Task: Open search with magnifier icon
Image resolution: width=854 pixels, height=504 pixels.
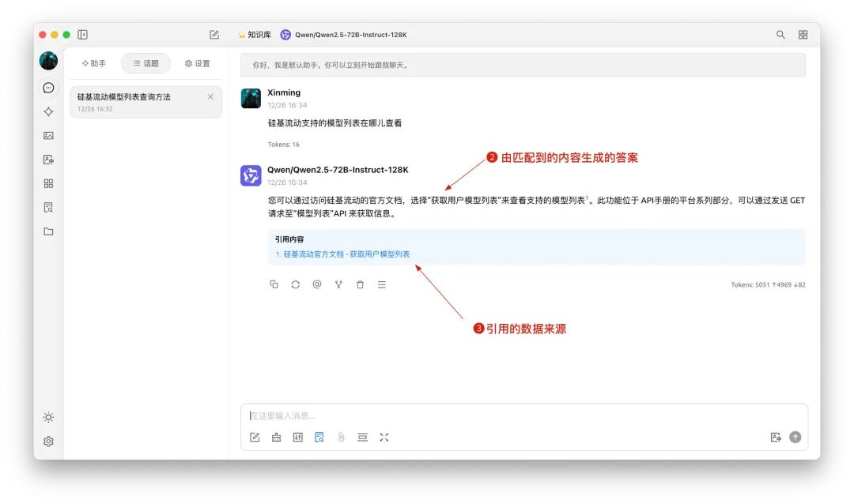Action: [780, 35]
